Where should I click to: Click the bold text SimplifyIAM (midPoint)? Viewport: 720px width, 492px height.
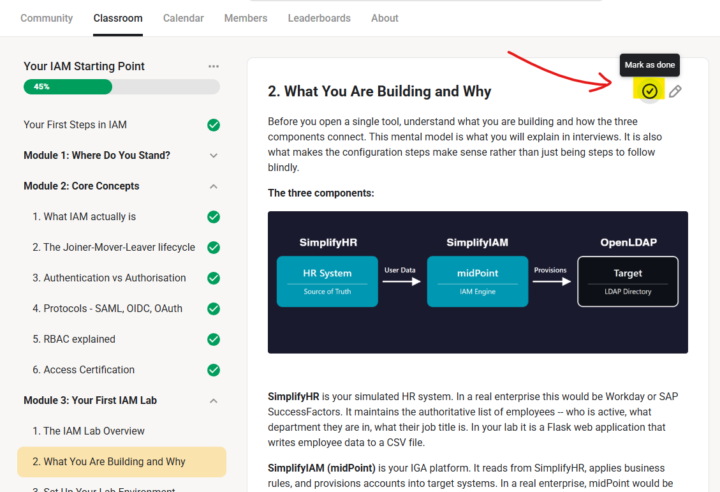coord(321,468)
